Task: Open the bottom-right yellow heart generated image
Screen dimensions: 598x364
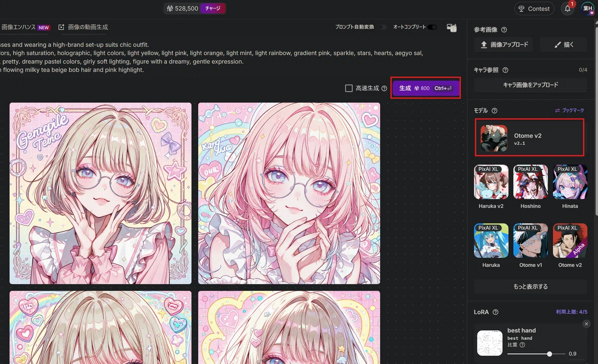Action: (x=289, y=327)
